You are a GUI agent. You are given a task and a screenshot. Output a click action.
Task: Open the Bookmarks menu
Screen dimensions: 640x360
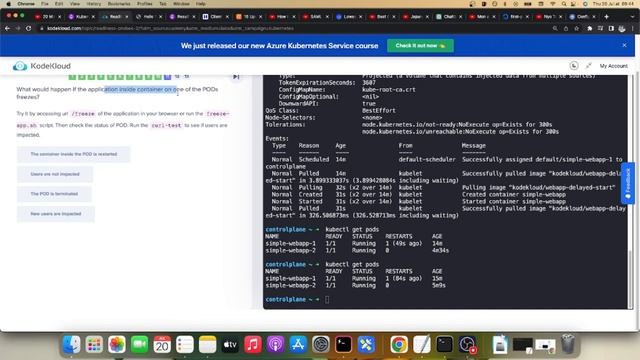tap(119, 4)
